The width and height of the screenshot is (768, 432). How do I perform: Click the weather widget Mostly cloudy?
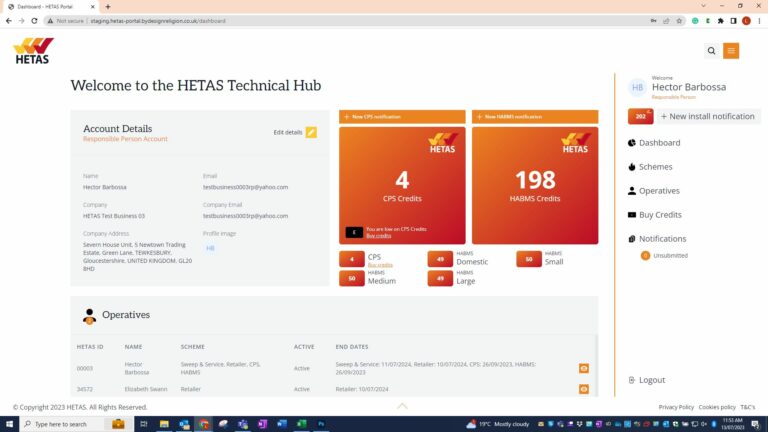[498, 424]
